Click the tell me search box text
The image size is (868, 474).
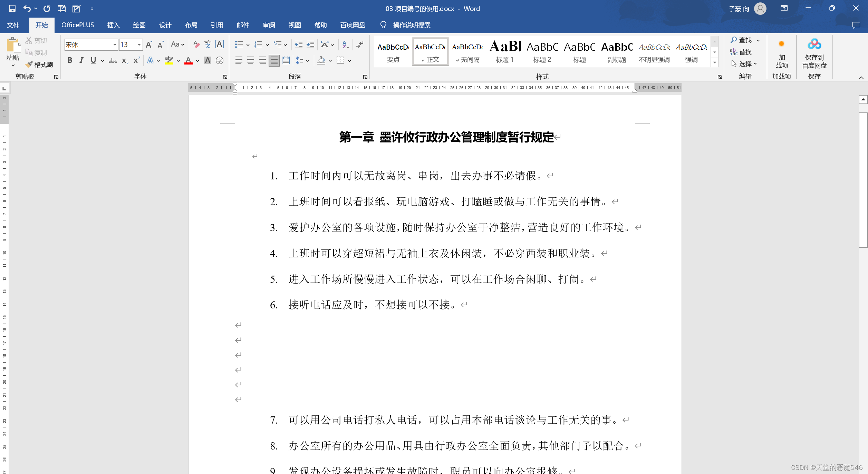pos(412,25)
